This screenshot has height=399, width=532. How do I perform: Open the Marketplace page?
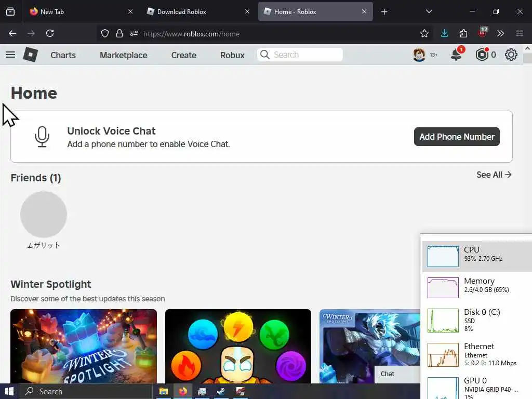coord(124,55)
